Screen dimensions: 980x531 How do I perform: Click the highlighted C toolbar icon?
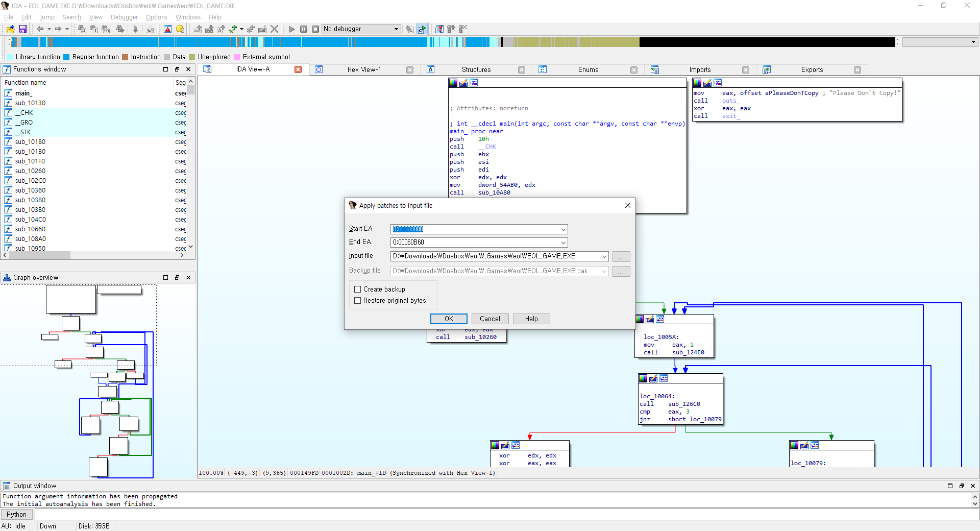click(x=422, y=29)
